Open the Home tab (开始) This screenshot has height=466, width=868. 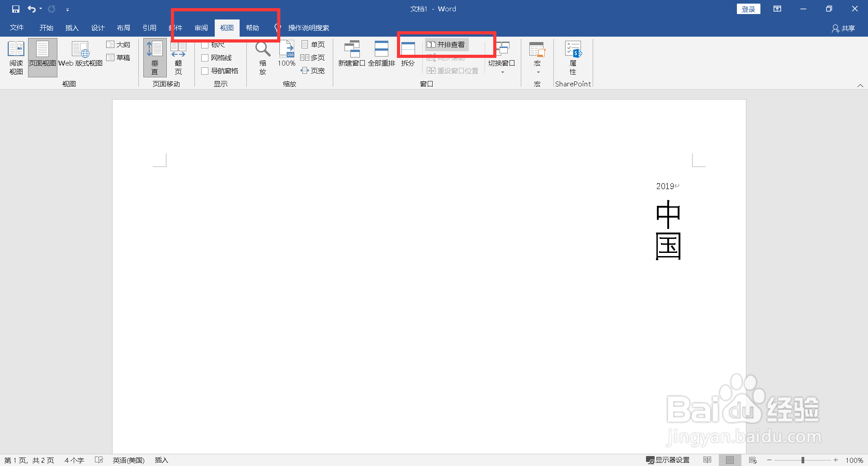46,28
